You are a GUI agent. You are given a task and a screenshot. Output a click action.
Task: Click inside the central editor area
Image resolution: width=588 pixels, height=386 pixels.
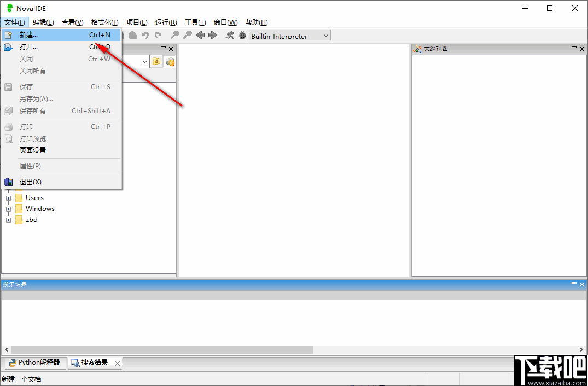[x=294, y=160]
